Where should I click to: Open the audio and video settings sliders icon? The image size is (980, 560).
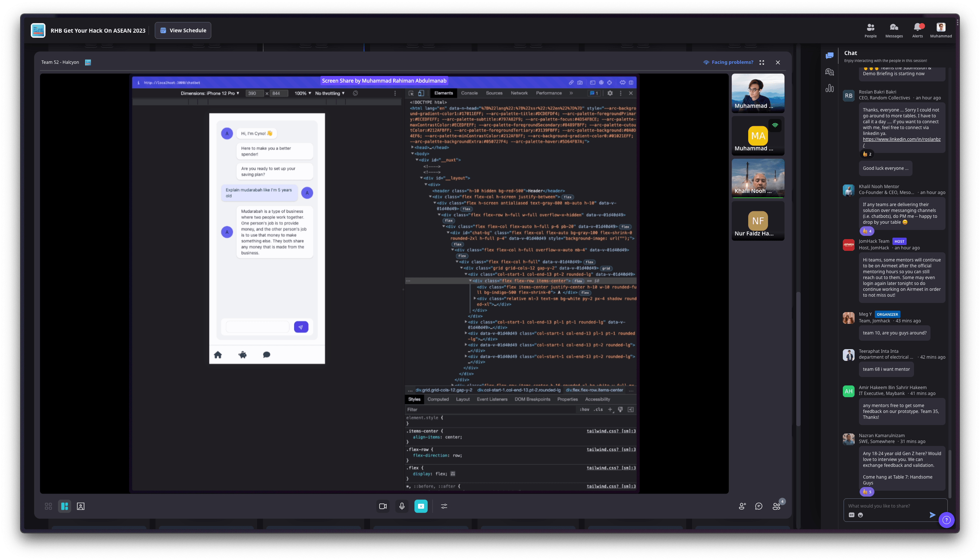[444, 506]
